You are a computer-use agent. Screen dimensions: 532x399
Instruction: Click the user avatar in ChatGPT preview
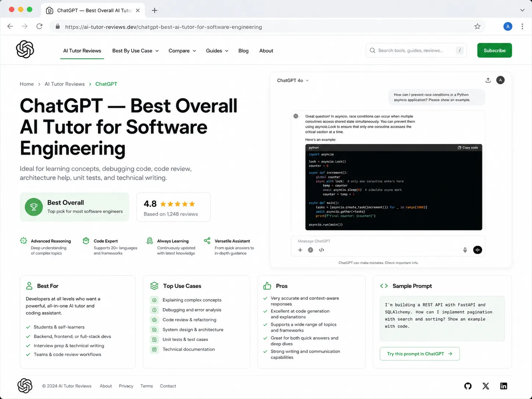click(x=500, y=80)
